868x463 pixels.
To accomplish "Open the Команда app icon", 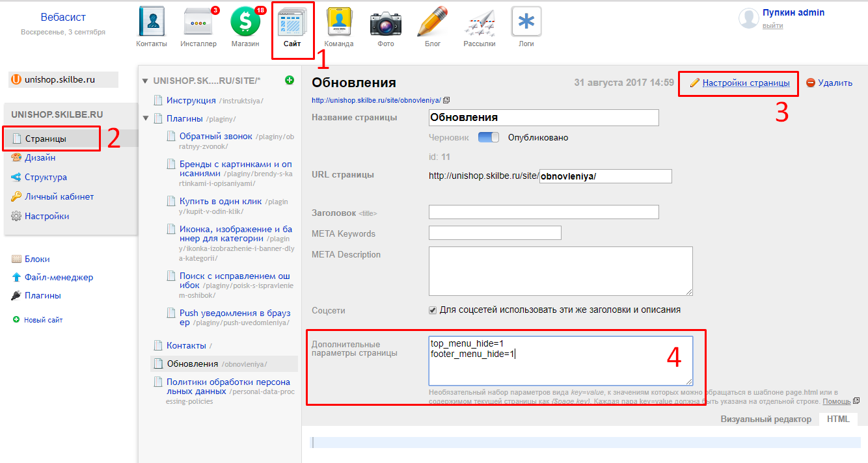I will pos(339,23).
